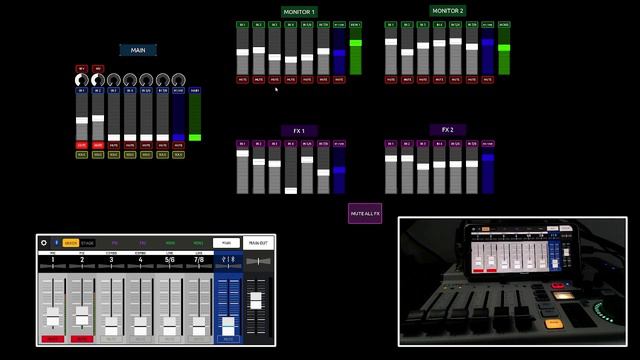Click the camera view of hardware mixer
640x360 pixels.
(x=513, y=282)
